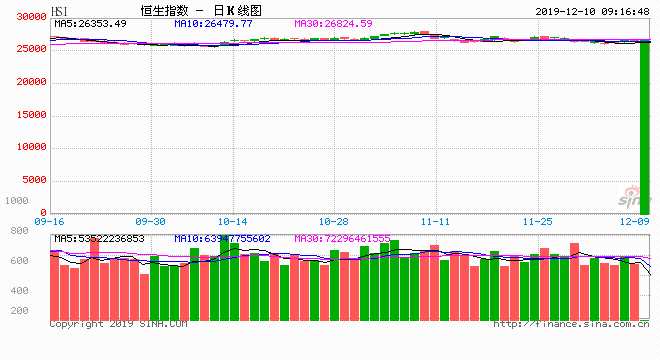The width and height of the screenshot is (660, 360).
Task: Select the volume MA30:72296461555 label
Action: pos(342,239)
